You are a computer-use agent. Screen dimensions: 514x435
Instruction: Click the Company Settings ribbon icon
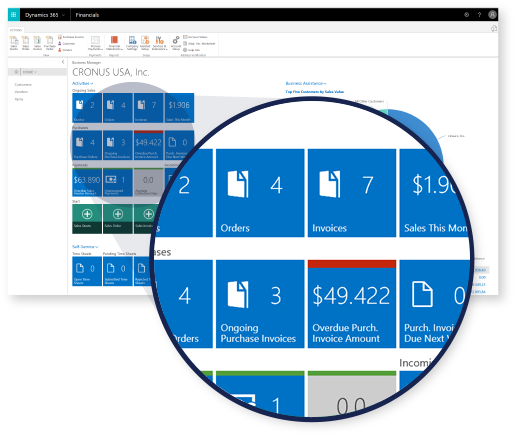point(132,43)
